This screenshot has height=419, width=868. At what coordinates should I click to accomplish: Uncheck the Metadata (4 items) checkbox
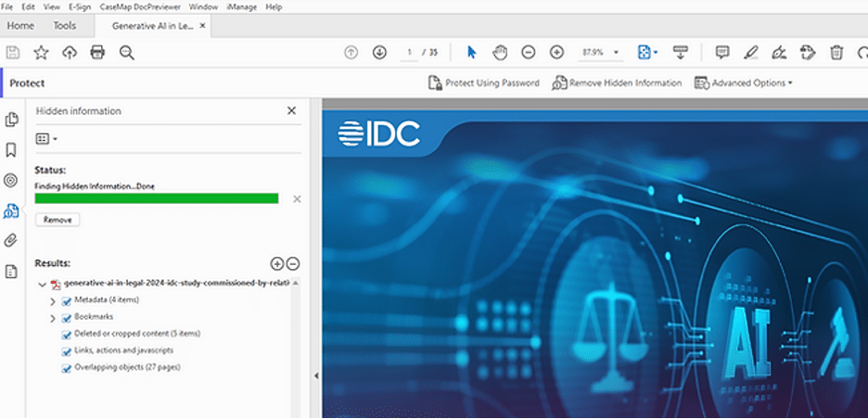click(67, 301)
